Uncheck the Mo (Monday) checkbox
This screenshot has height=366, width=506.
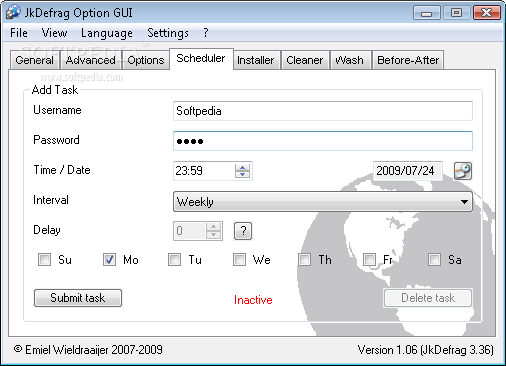(109, 259)
